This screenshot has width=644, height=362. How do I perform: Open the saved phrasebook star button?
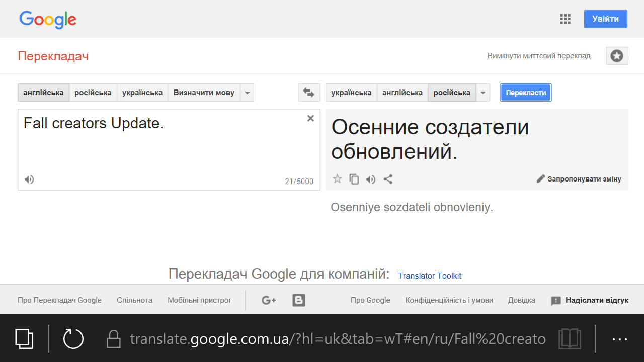(617, 56)
